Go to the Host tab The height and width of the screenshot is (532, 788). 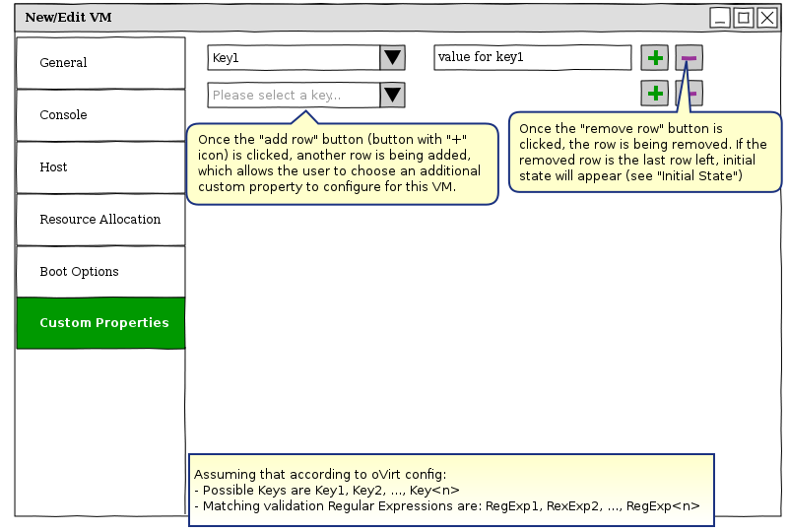100,167
